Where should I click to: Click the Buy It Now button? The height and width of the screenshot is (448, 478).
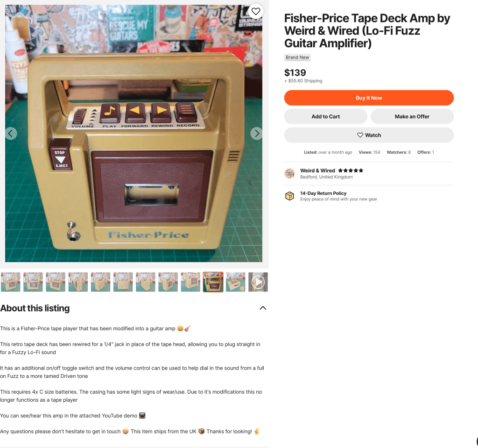(x=369, y=98)
